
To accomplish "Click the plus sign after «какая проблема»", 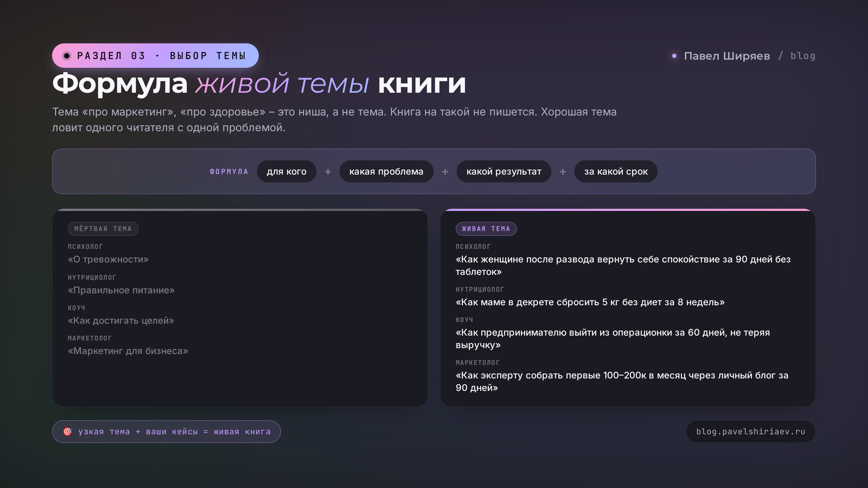I will tap(445, 172).
